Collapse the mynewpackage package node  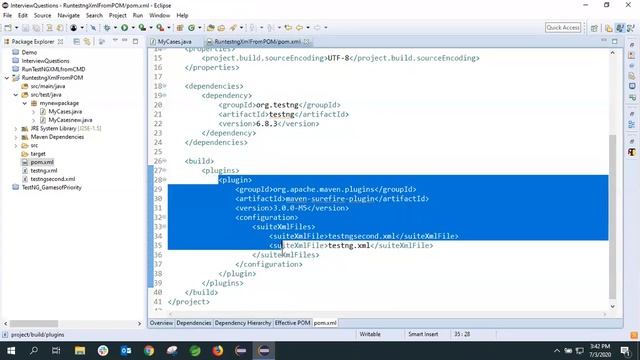click(24, 103)
